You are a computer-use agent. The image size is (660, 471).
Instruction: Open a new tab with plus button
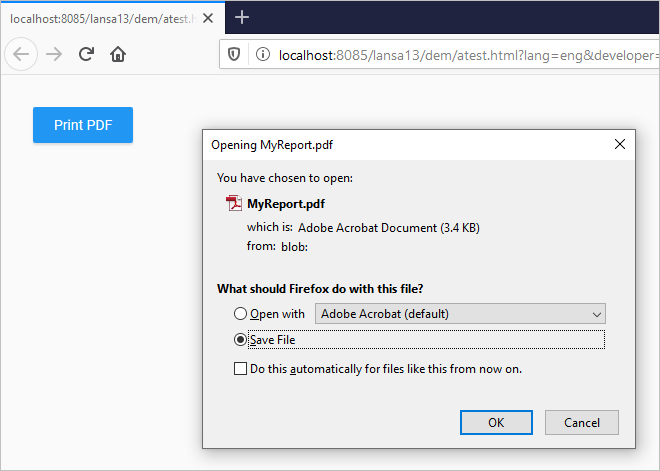(x=242, y=17)
